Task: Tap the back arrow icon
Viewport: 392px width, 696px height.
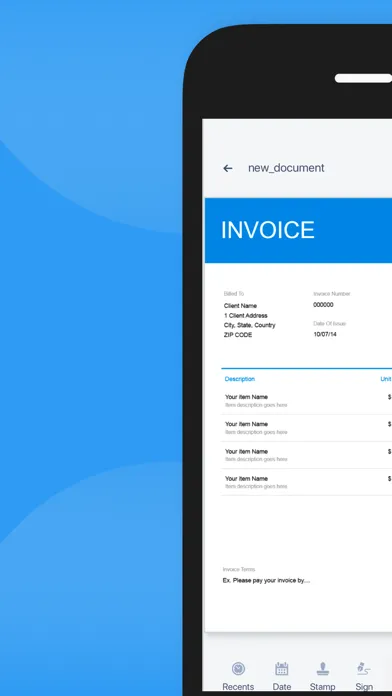Action: tap(228, 168)
